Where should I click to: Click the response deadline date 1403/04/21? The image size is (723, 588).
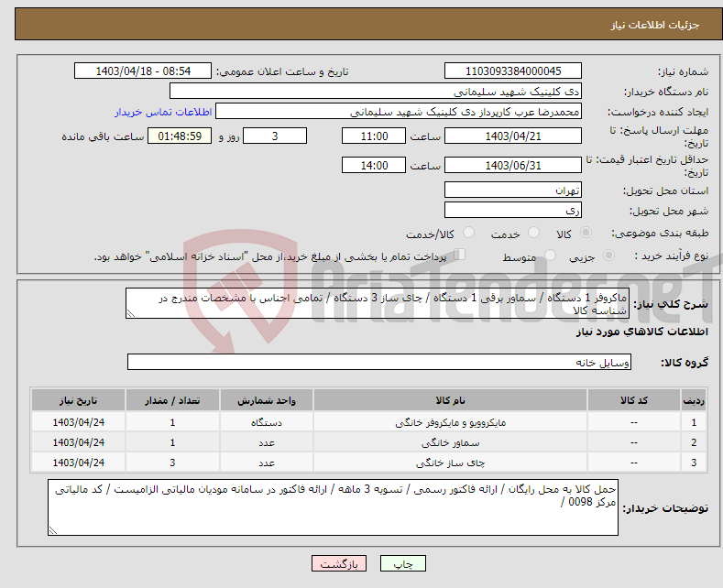[513, 136]
